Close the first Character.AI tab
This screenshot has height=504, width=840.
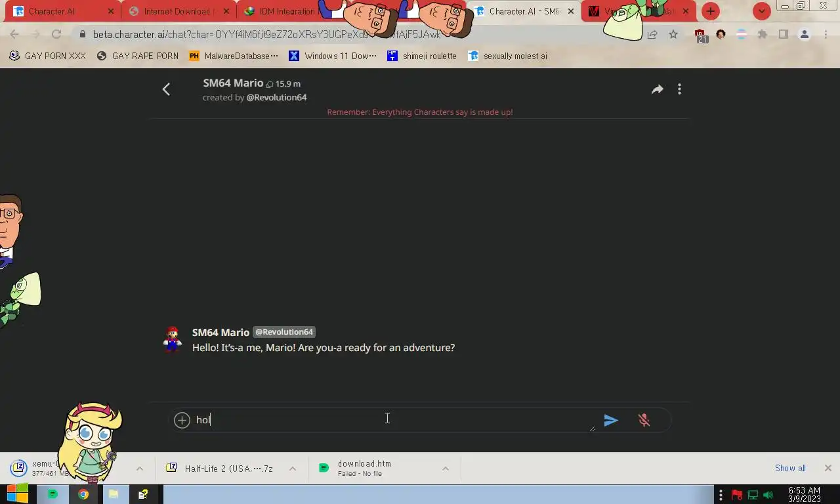click(x=110, y=11)
